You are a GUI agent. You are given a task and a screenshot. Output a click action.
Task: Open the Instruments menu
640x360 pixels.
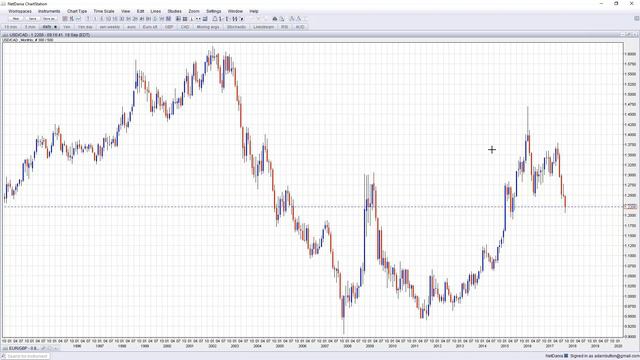pyautogui.click(x=49, y=11)
